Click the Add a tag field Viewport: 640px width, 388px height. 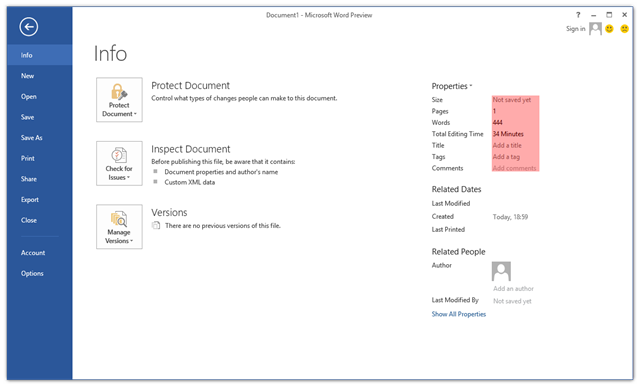506,157
